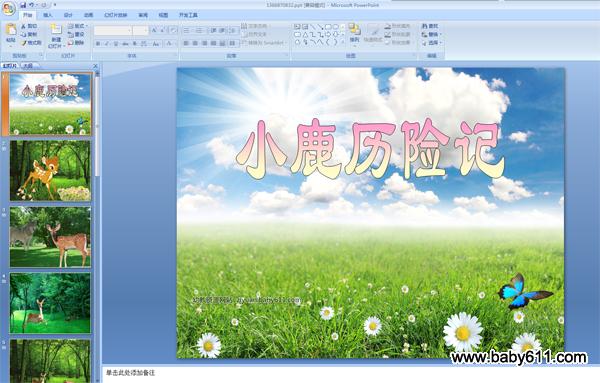Screen dimensions: 600x383
Task: Toggle Bold formatting
Action: pos(98,44)
